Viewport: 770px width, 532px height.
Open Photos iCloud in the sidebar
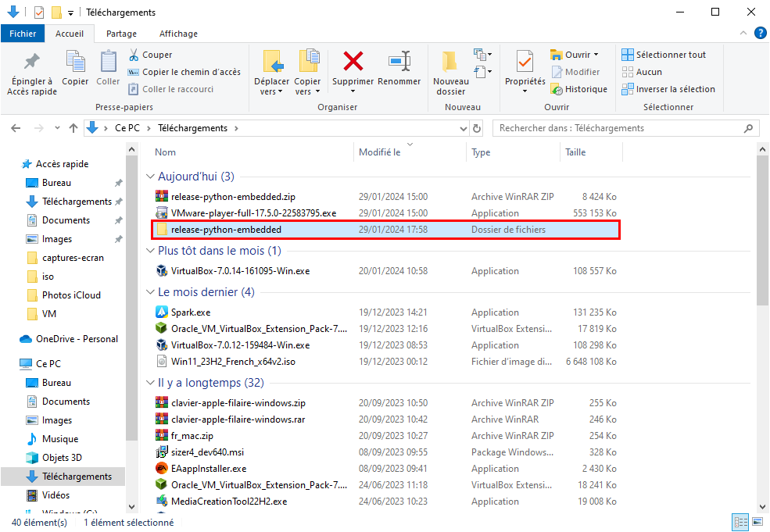pyautogui.click(x=71, y=295)
